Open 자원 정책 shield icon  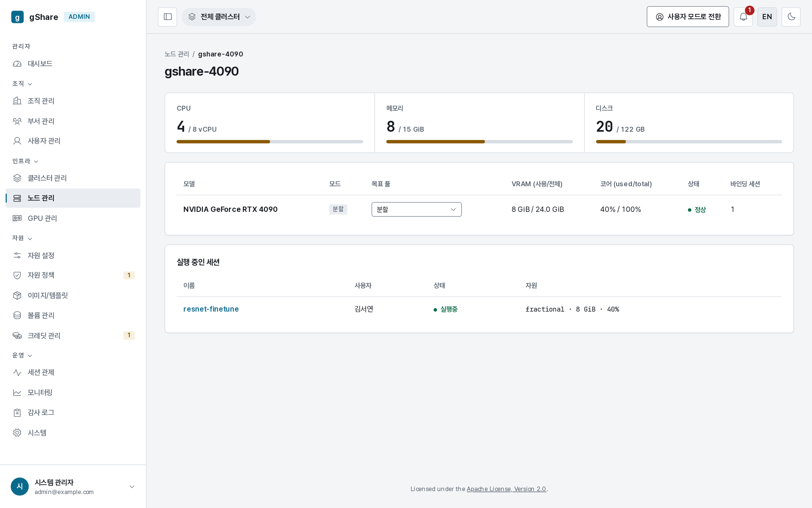coord(17,275)
